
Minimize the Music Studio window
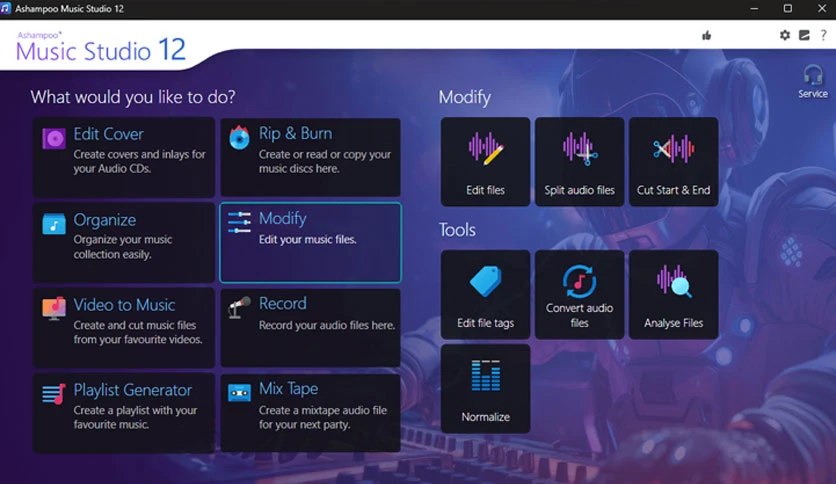(x=754, y=9)
